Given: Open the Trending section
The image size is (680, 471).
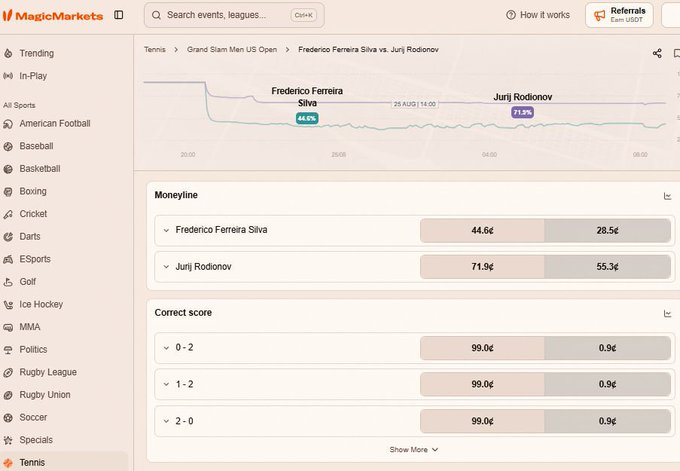Looking at the screenshot, I should [x=37, y=53].
